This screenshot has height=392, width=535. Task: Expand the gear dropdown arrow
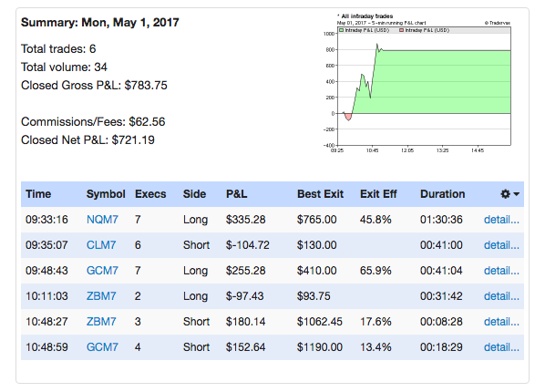click(x=516, y=194)
